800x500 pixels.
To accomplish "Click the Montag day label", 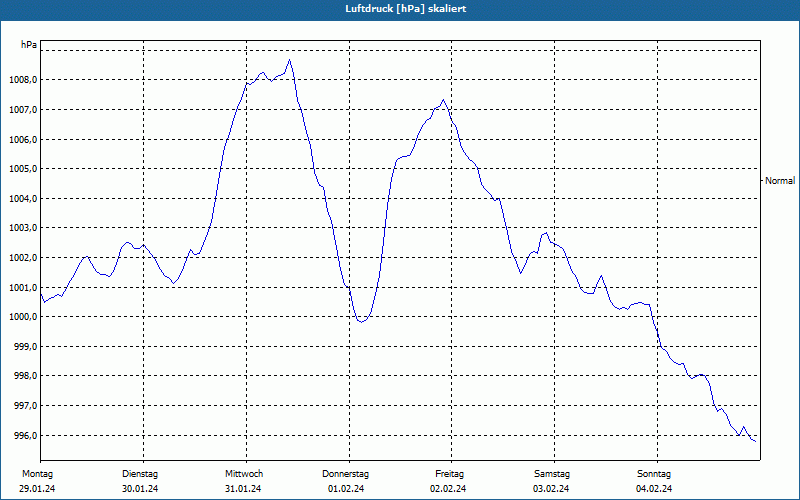I will coord(37,474).
